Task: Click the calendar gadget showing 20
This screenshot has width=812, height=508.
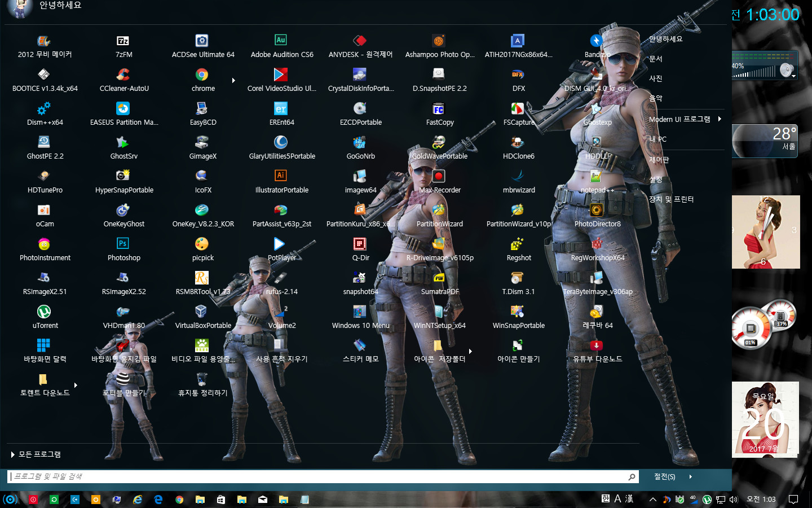Action: pos(765,419)
